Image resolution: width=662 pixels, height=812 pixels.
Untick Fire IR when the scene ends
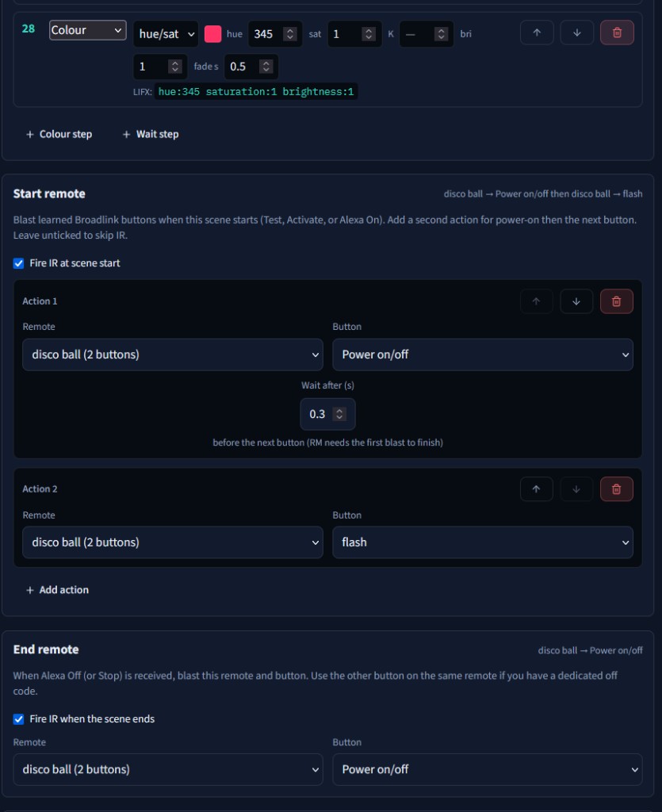click(19, 718)
